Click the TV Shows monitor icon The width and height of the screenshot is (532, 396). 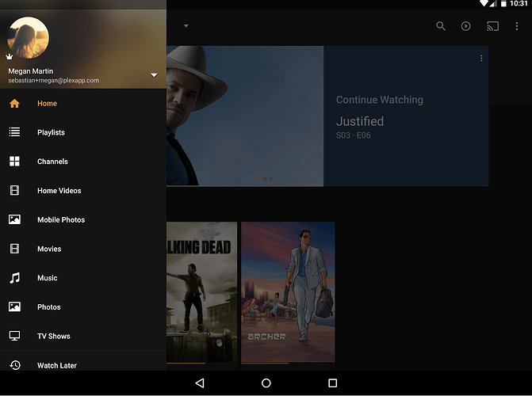tap(14, 336)
